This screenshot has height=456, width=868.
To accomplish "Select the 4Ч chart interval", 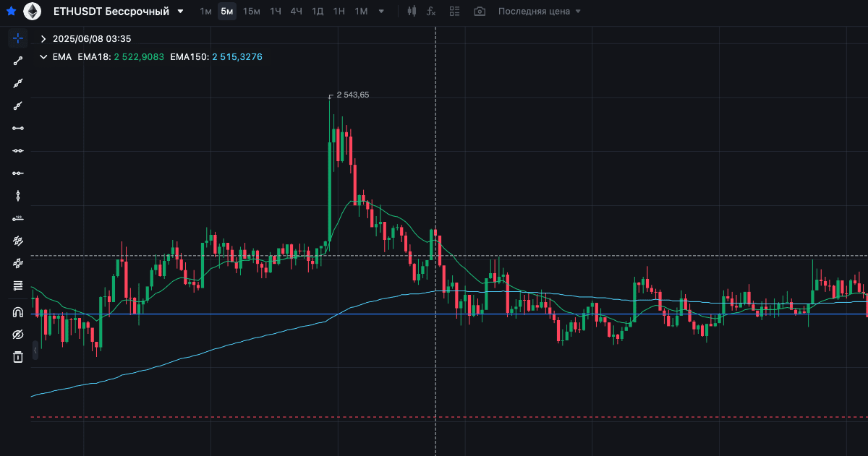I will pyautogui.click(x=297, y=12).
